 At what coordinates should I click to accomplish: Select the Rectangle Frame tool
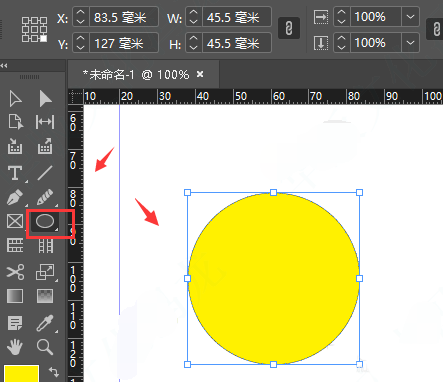[15, 221]
